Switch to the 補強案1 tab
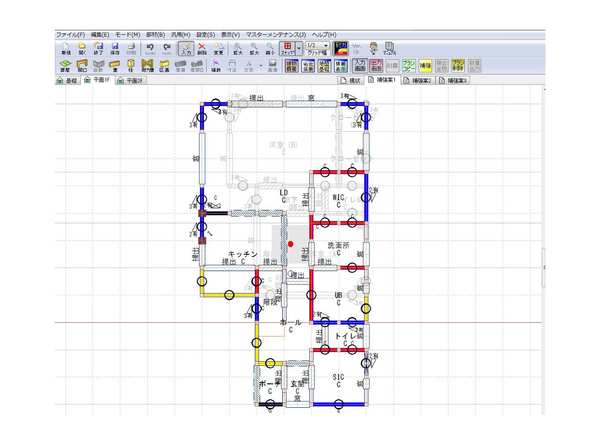The height and width of the screenshot is (424, 600). click(x=382, y=80)
